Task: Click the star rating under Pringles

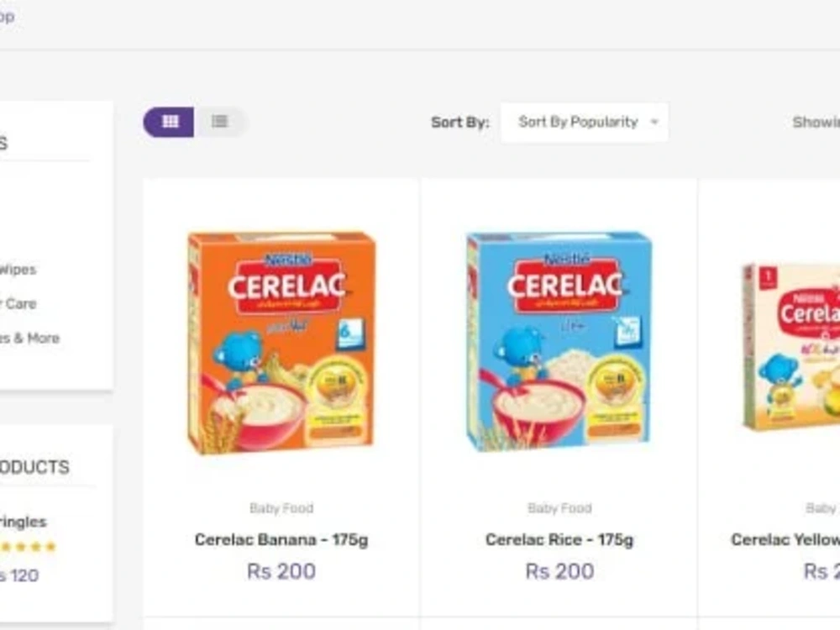Action: [27, 547]
